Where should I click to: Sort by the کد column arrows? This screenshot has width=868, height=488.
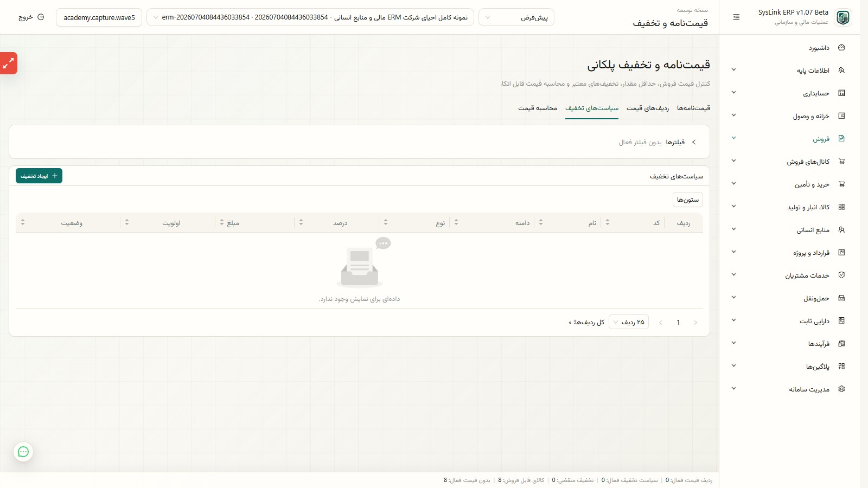click(x=608, y=222)
